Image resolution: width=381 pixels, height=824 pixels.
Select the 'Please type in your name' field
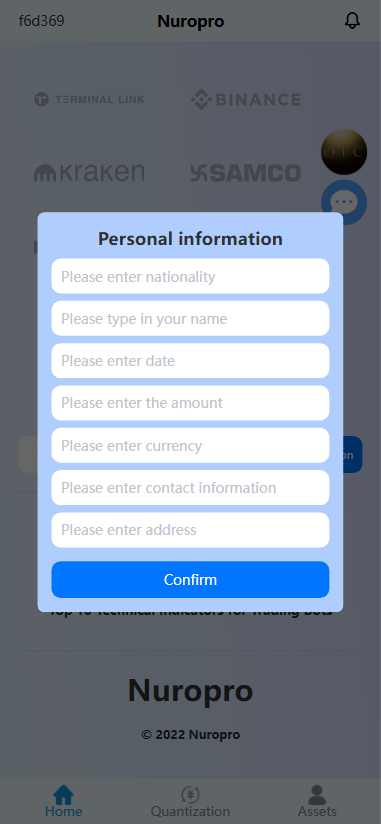click(x=190, y=318)
